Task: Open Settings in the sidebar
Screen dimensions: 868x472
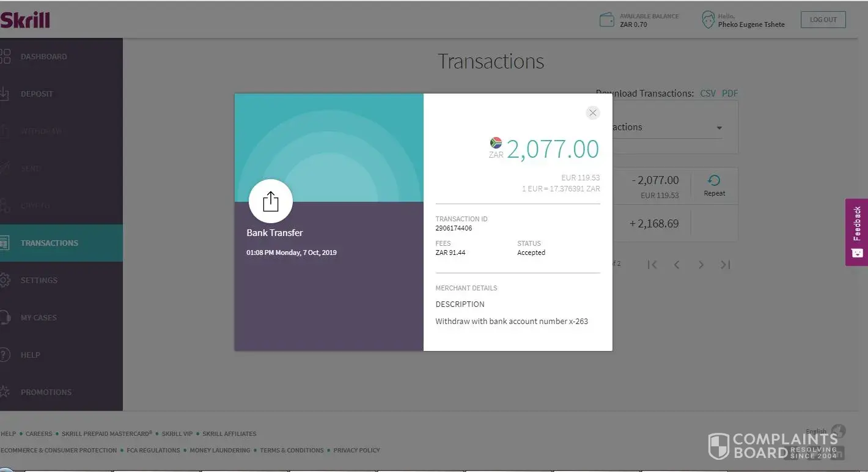Action: coord(61,281)
